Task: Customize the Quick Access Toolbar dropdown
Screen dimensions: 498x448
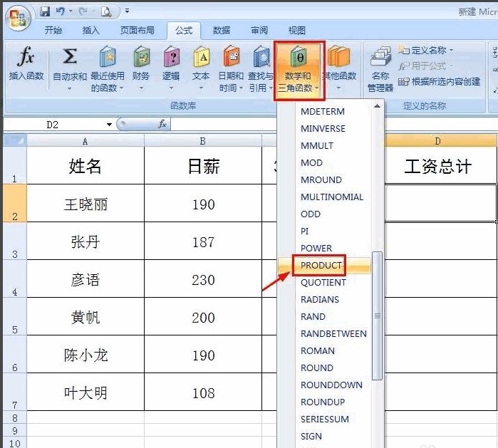Action: point(127,11)
